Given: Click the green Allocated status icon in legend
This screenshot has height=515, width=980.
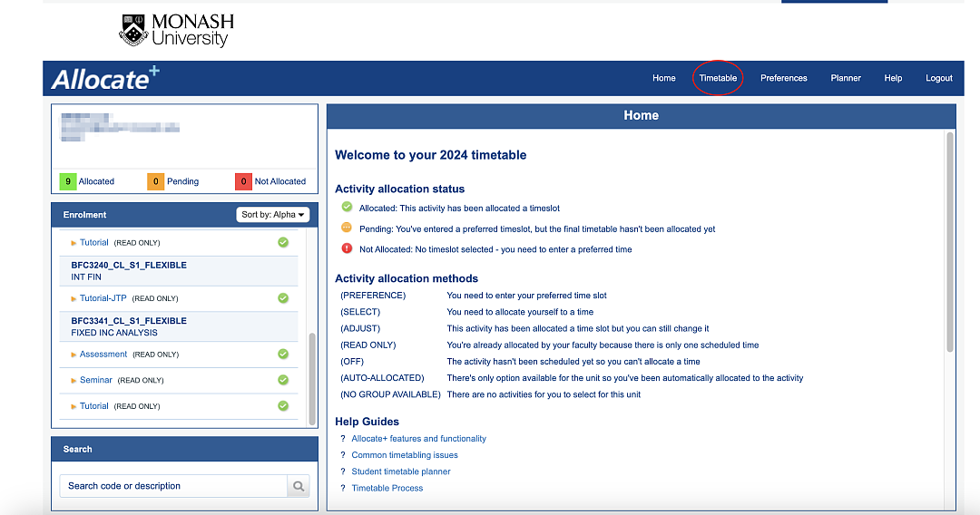Looking at the screenshot, I should tap(347, 207).
